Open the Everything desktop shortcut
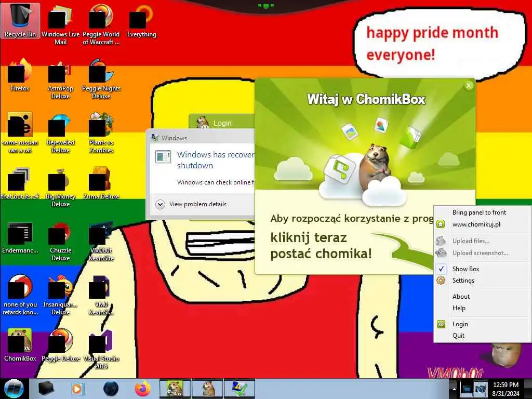 [141, 21]
